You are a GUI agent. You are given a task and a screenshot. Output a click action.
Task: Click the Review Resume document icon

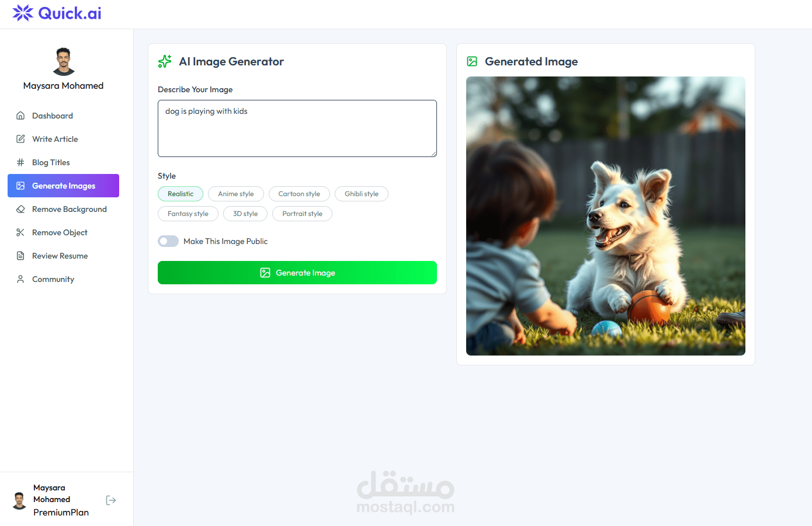coord(20,256)
